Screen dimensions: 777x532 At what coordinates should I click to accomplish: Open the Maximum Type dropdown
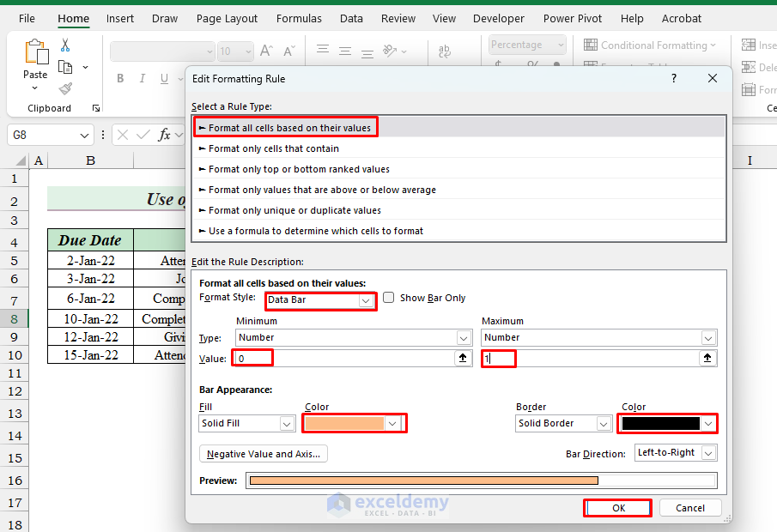[x=708, y=338]
